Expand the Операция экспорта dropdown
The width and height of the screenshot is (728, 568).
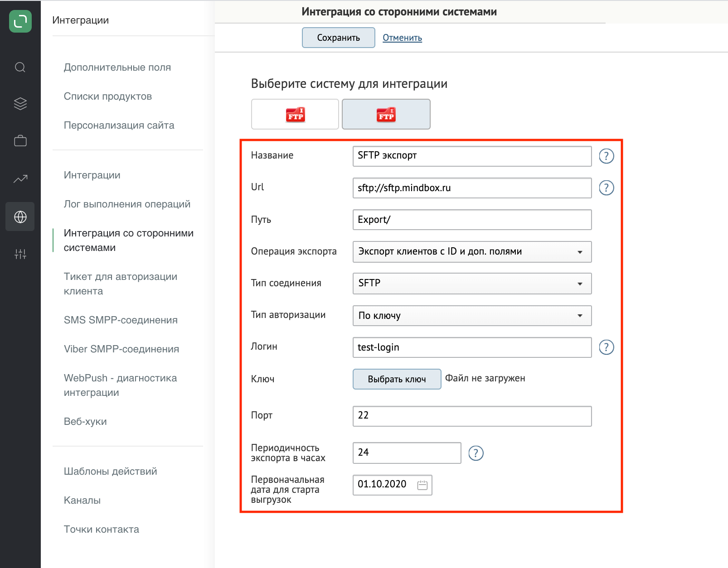(x=472, y=252)
